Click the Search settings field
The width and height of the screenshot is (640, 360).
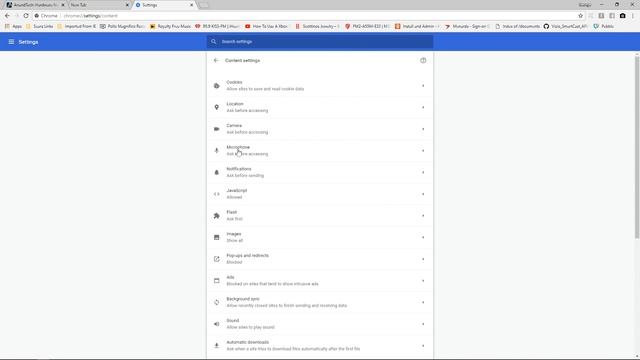pyautogui.click(x=320, y=42)
